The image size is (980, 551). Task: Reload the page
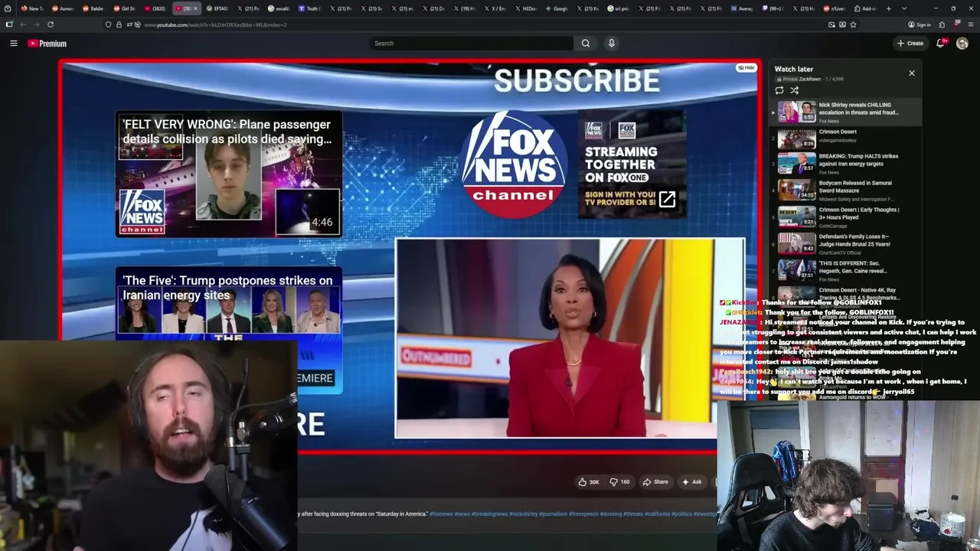(51, 24)
